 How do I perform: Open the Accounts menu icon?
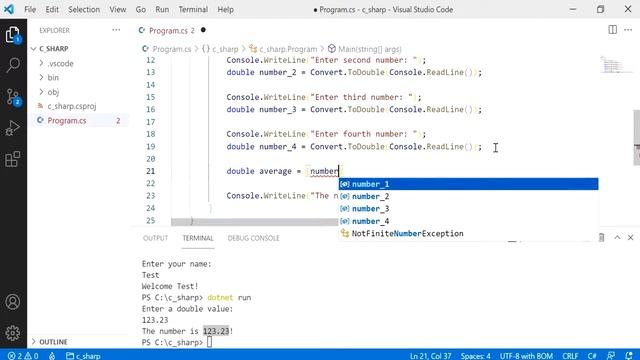[13, 302]
